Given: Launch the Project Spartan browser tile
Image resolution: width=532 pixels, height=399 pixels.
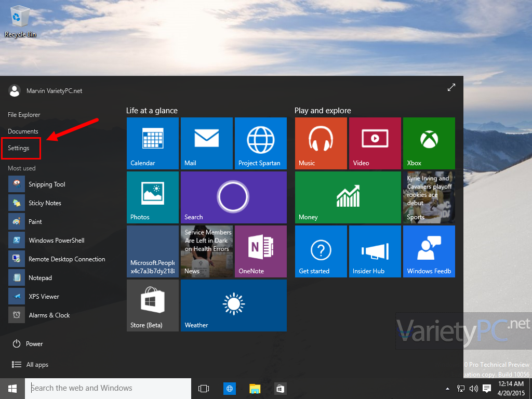Looking at the screenshot, I should click(x=261, y=143).
